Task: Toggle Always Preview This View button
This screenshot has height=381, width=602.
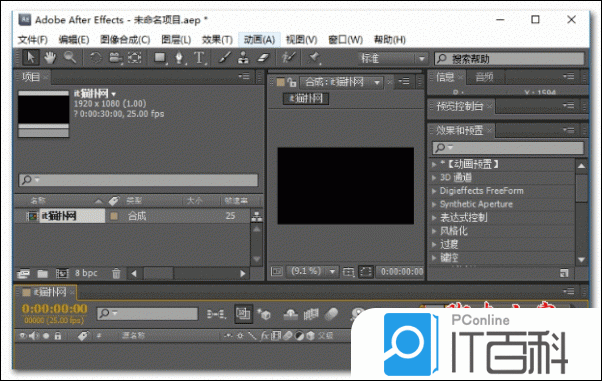Action: pyautogui.click(x=276, y=272)
